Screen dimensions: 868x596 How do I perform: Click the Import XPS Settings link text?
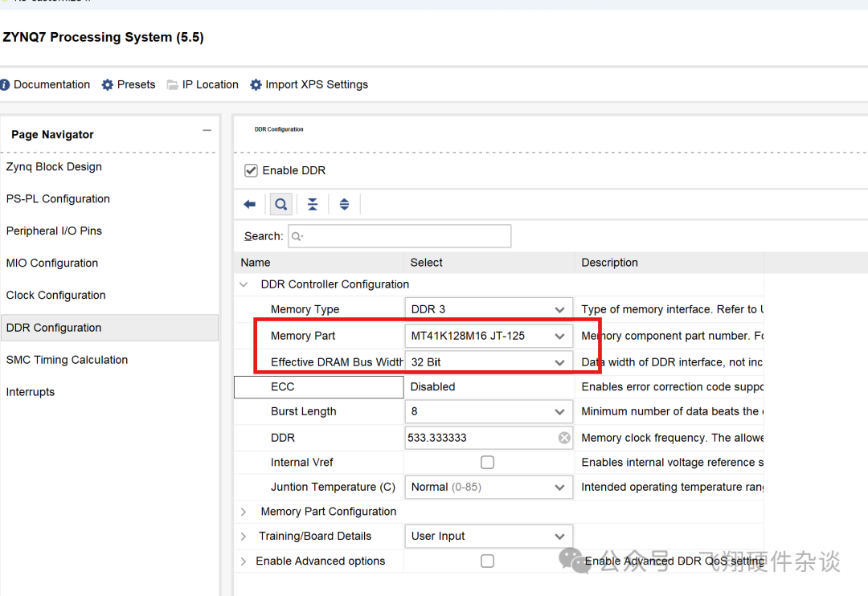point(317,84)
